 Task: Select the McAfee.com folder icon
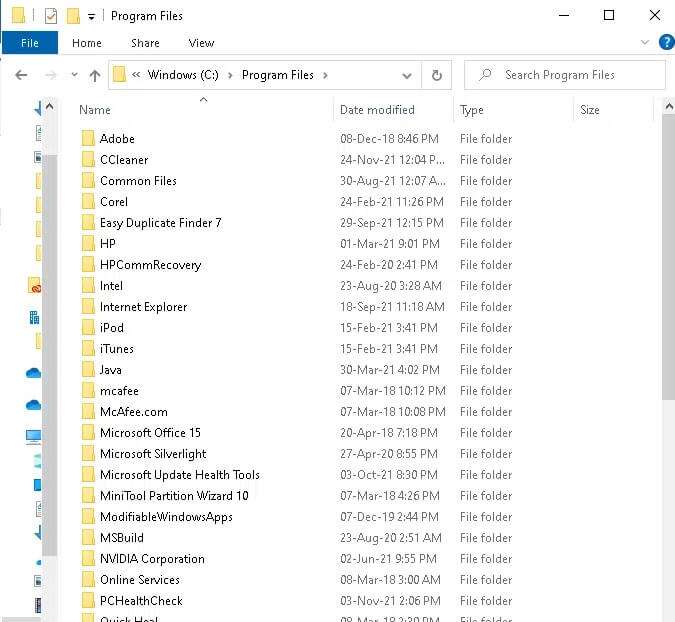click(88, 412)
